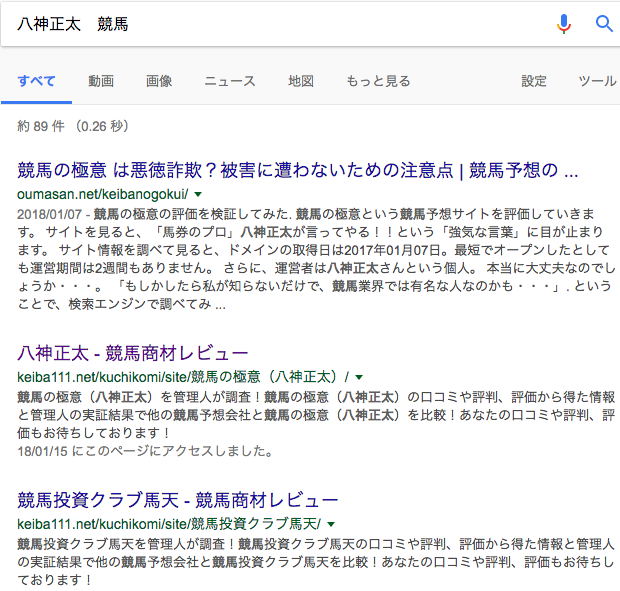Click the 2018/01/07 date in first snippet
620x591 pixels.
click(49, 214)
